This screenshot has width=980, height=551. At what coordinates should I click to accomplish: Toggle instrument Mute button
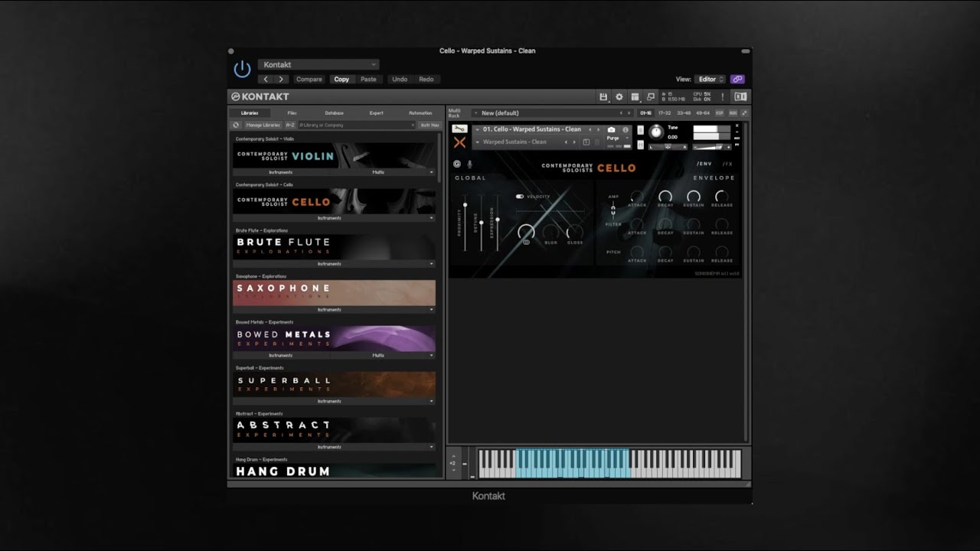tap(640, 144)
